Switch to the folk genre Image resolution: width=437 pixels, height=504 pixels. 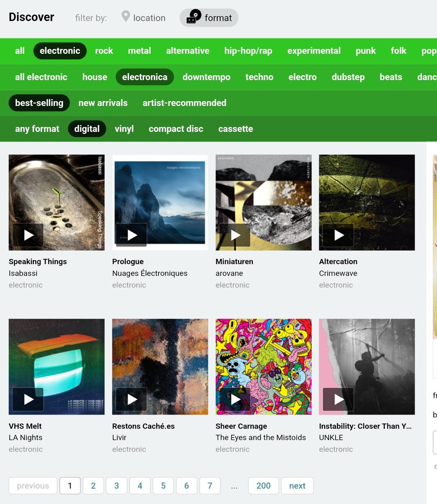pyautogui.click(x=398, y=51)
